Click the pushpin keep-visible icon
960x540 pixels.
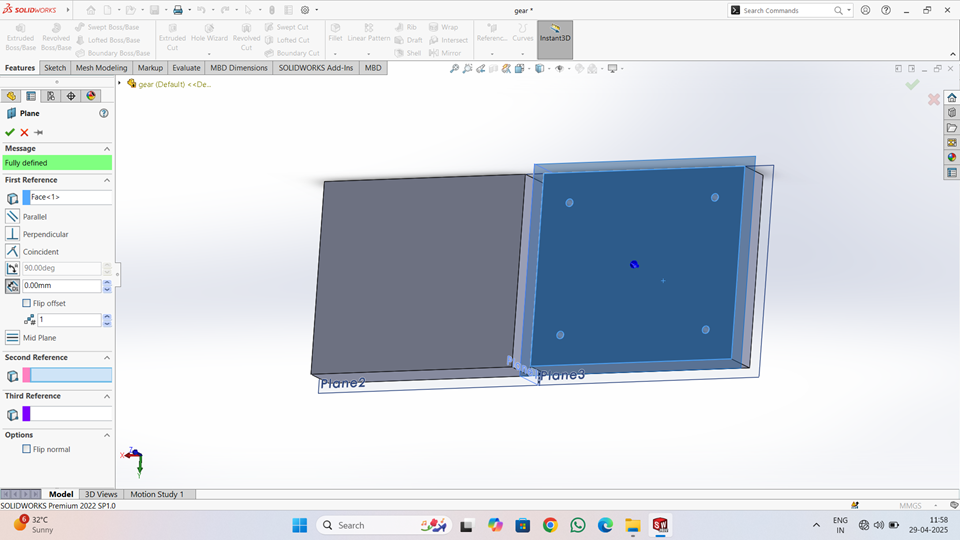coord(39,132)
